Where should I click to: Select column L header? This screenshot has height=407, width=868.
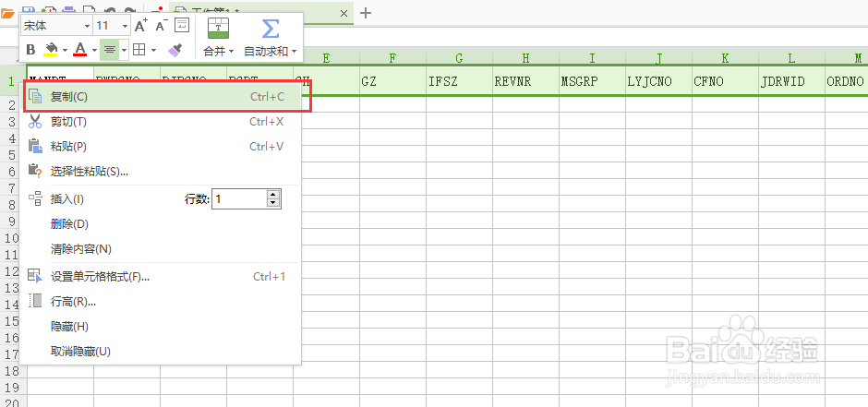tap(791, 57)
